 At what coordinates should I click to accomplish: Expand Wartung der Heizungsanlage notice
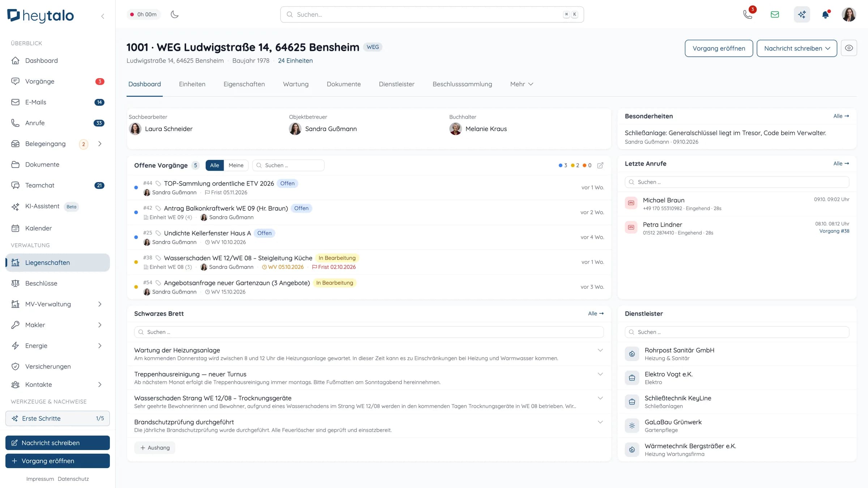coord(600,350)
